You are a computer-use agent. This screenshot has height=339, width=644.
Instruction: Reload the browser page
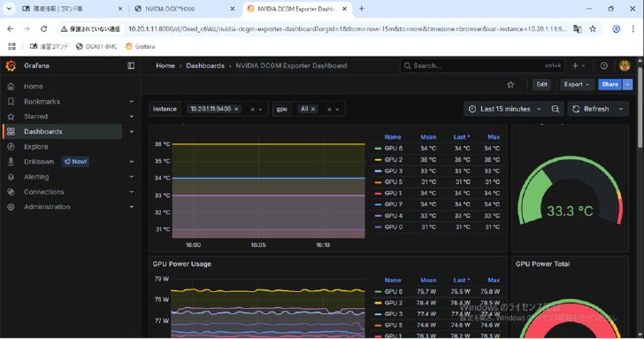click(43, 28)
